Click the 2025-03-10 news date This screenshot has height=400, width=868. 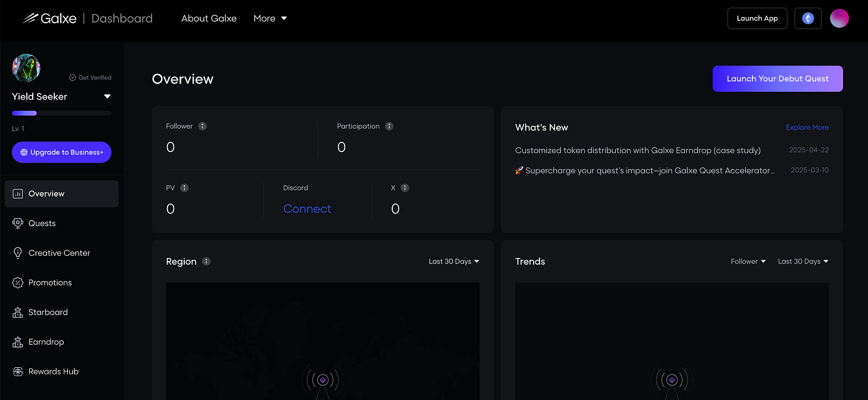tap(810, 170)
